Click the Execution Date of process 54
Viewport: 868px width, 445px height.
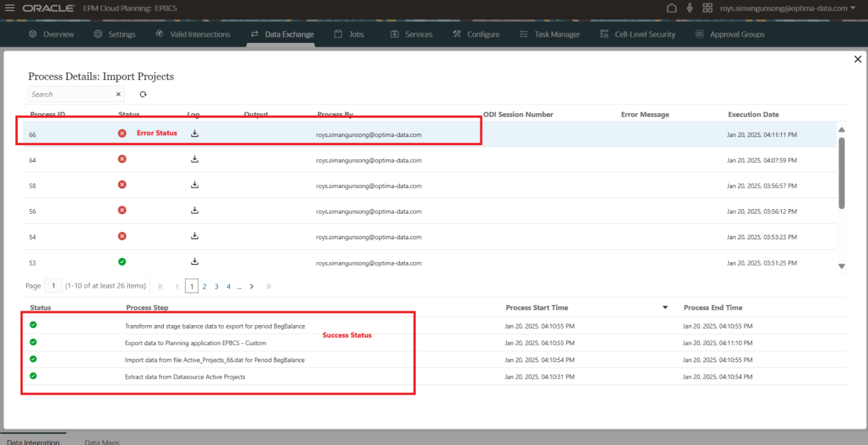(x=762, y=237)
